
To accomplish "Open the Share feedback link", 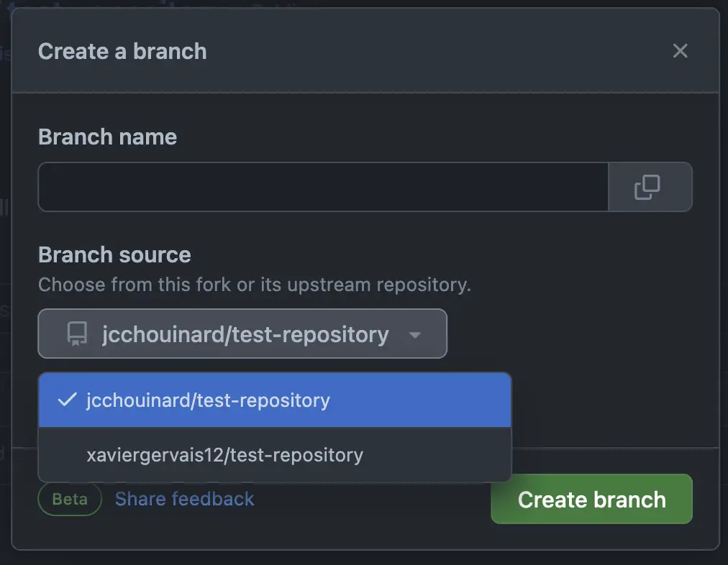I will click(184, 499).
